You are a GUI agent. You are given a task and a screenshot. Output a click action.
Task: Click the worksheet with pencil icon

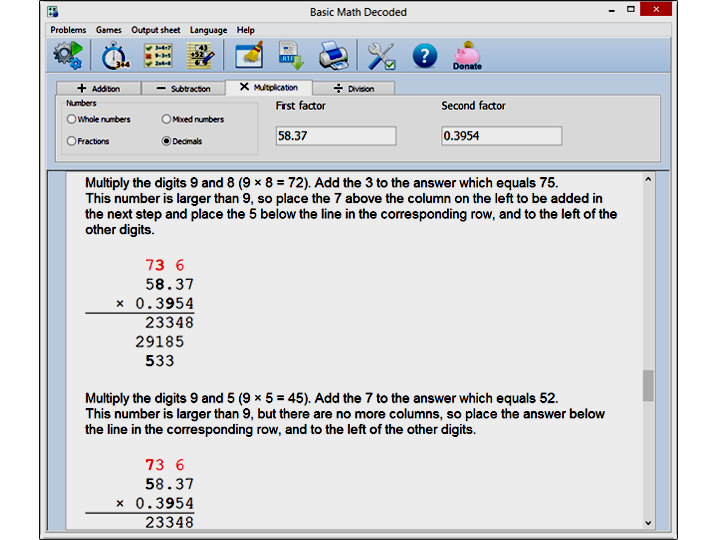pyautogui.click(x=201, y=56)
